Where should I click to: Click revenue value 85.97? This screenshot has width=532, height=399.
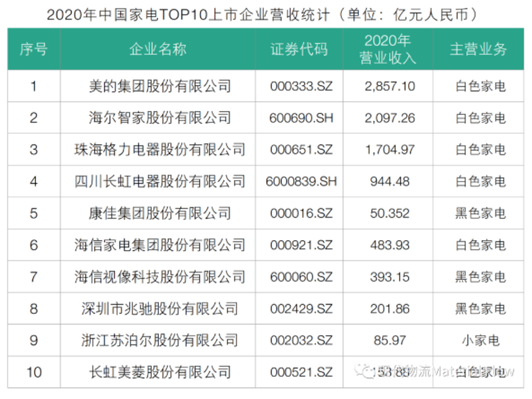tap(390, 340)
